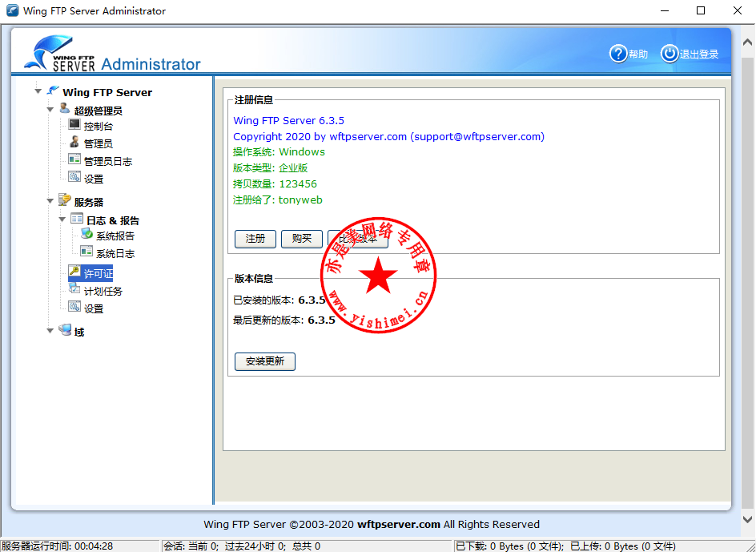This screenshot has width=756, height=552.
Task: Open 管理员日志 tree item
Action: point(108,161)
